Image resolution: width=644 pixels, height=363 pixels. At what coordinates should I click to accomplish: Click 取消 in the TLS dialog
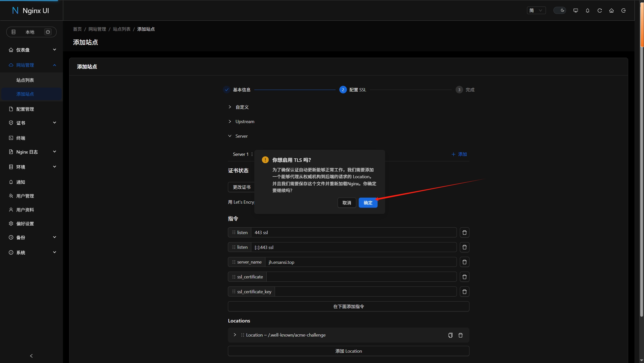347,203
